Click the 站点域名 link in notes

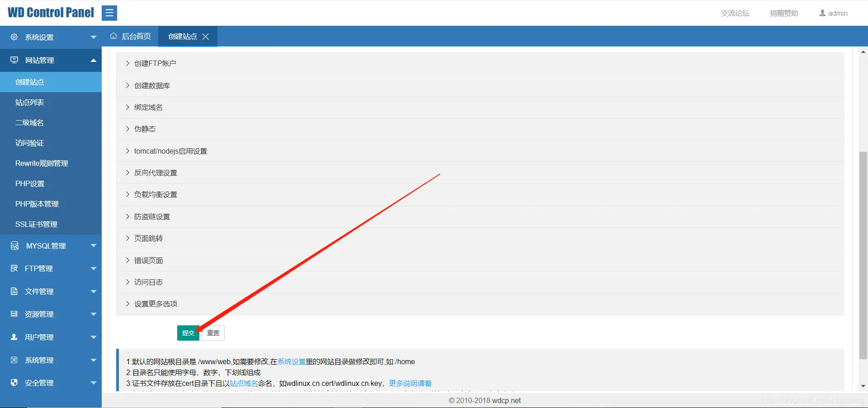click(x=244, y=383)
